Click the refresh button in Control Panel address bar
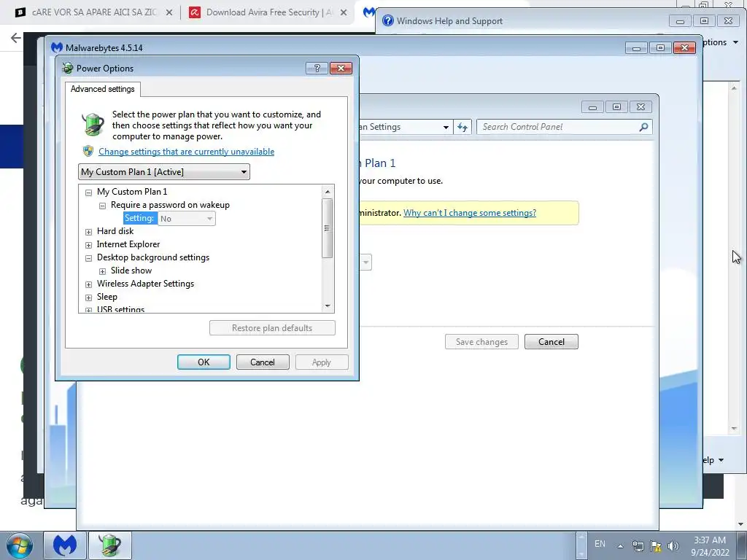Image resolution: width=747 pixels, height=560 pixels. pos(462,127)
